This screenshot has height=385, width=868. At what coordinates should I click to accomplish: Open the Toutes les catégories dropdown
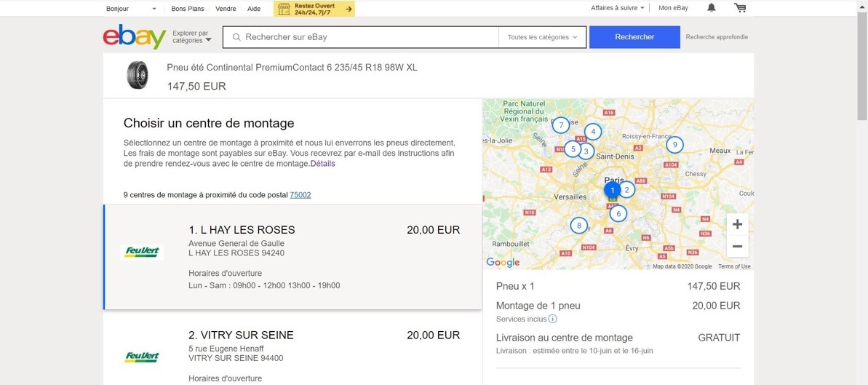(543, 37)
